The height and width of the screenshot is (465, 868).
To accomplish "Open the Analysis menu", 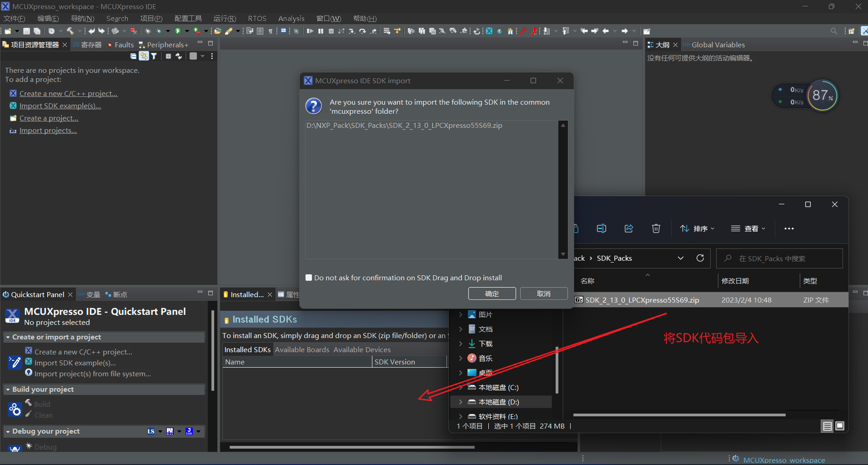I will (291, 19).
